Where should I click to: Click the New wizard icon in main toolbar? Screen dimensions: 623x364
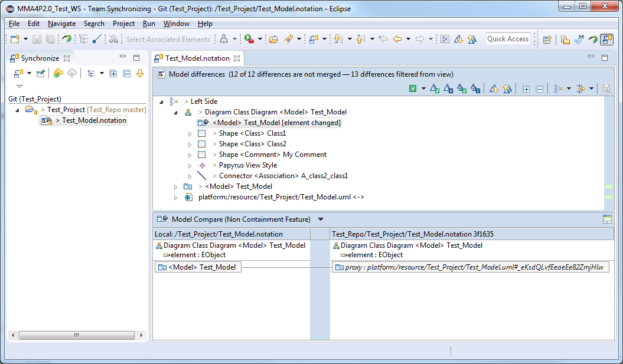15,39
